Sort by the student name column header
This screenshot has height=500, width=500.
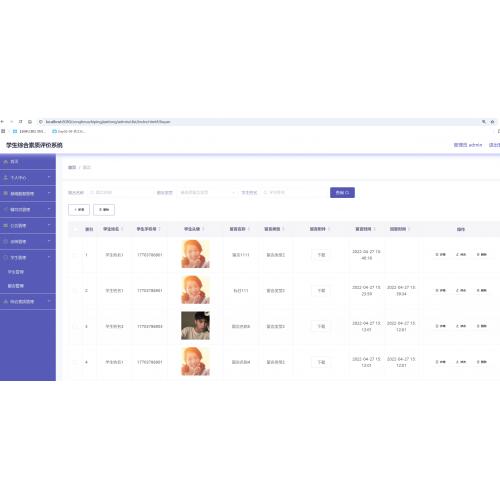[113, 229]
